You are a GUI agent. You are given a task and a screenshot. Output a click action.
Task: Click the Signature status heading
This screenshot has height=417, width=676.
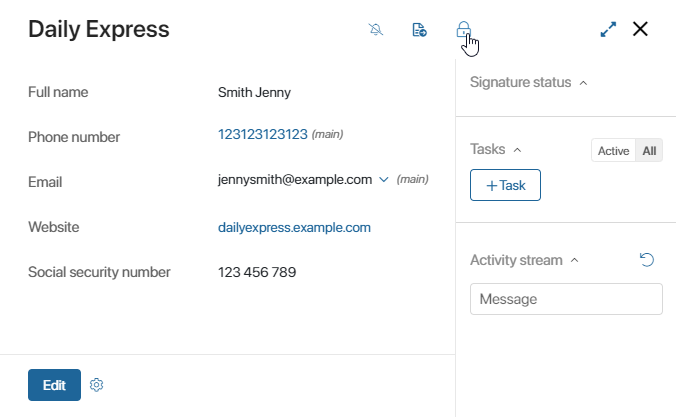click(x=520, y=82)
